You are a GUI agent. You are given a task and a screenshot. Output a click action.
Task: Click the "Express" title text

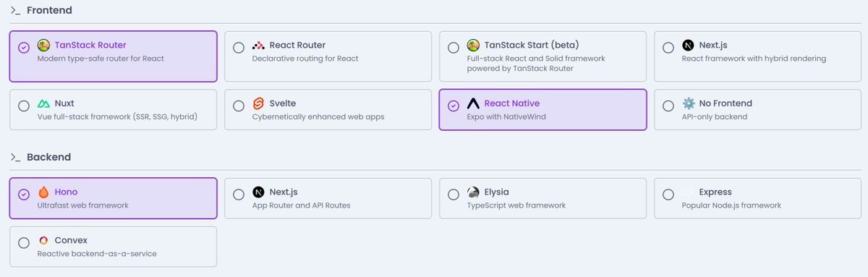tap(715, 192)
